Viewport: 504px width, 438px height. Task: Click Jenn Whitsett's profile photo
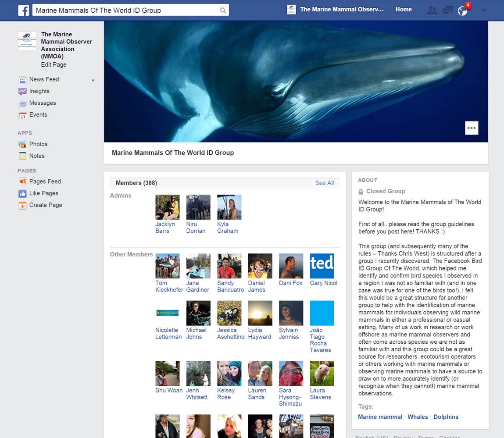click(x=198, y=374)
